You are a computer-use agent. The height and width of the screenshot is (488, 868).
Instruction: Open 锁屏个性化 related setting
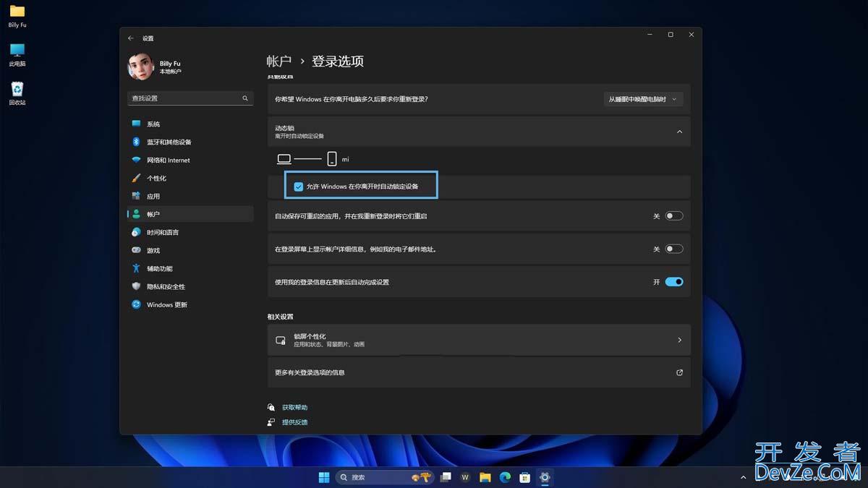479,340
